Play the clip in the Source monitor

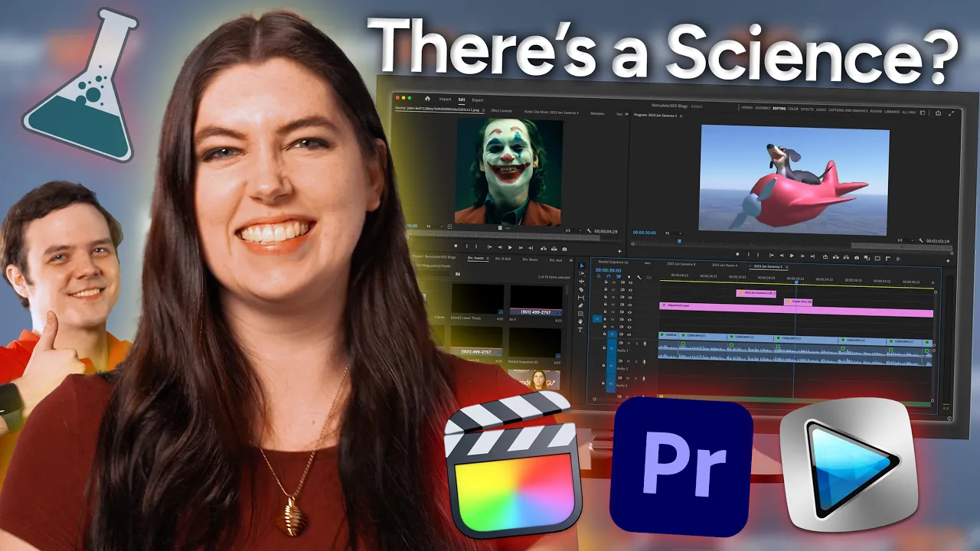click(510, 247)
